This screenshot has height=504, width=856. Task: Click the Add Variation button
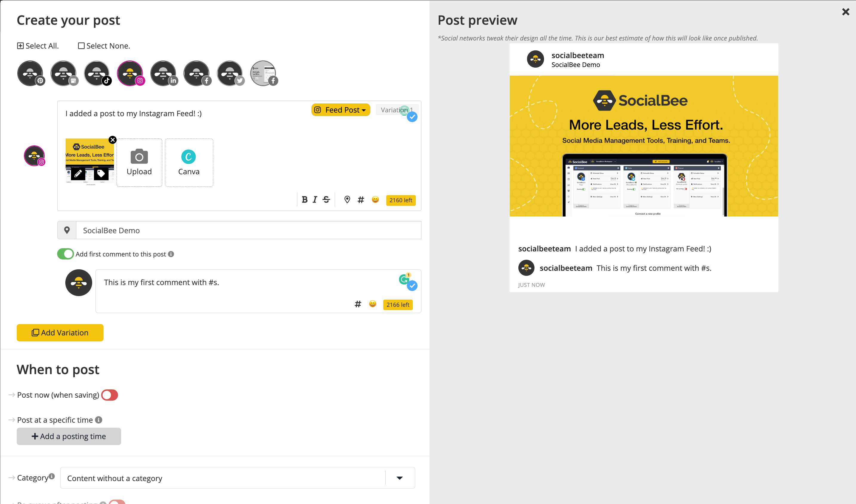(59, 332)
